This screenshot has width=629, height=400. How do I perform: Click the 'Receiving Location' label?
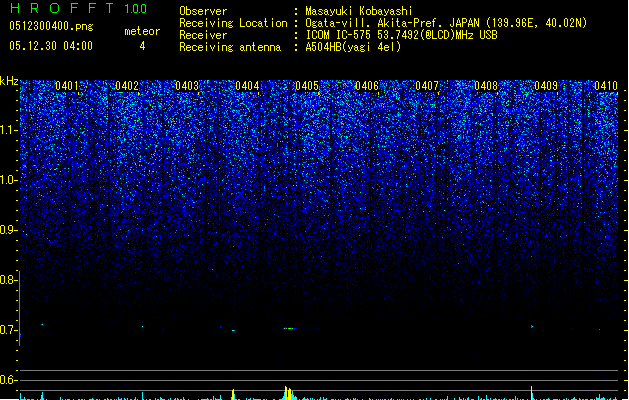[x=233, y=23]
